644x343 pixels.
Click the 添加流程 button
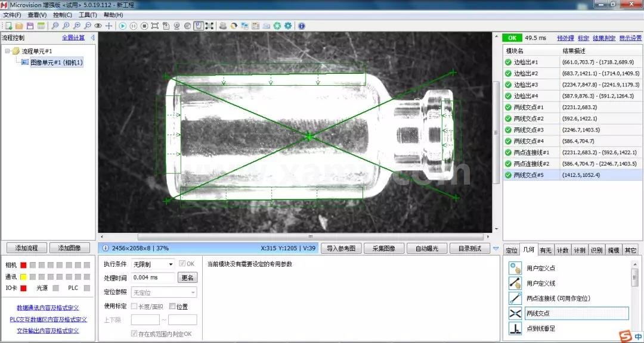26,248
